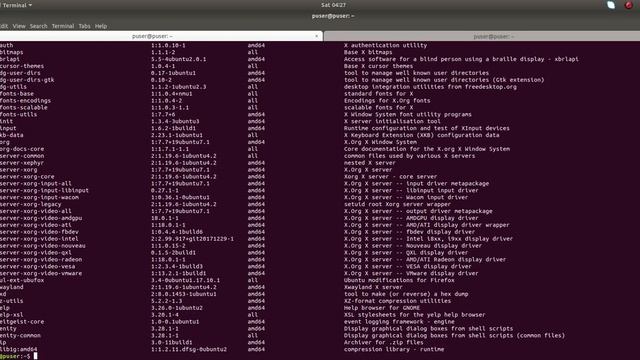Switch to the second inactive puser@puser tab

click(x=482, y=36)
